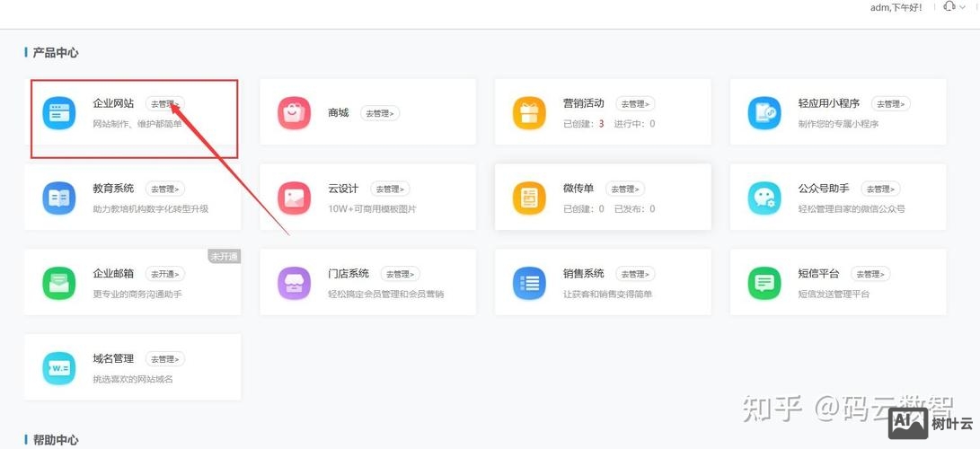Open the 营销活动 gift box icon

tap(529, 113)
